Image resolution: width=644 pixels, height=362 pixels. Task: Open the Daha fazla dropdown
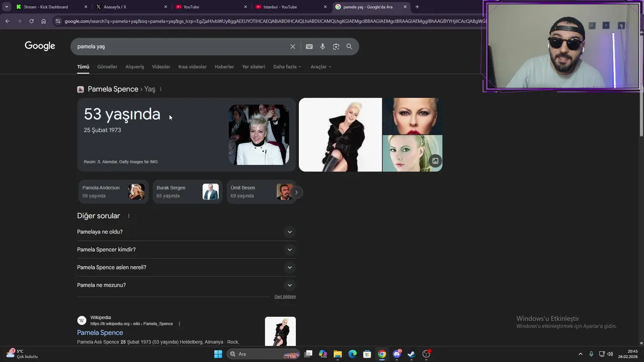point(287,67)
